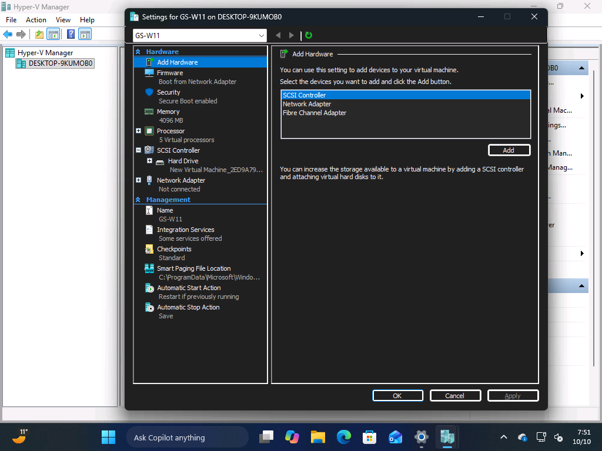The width and height of the screenshot is (602, 451).
Task: Collapse the Hardware section
Action: click(x=138, y=51)
